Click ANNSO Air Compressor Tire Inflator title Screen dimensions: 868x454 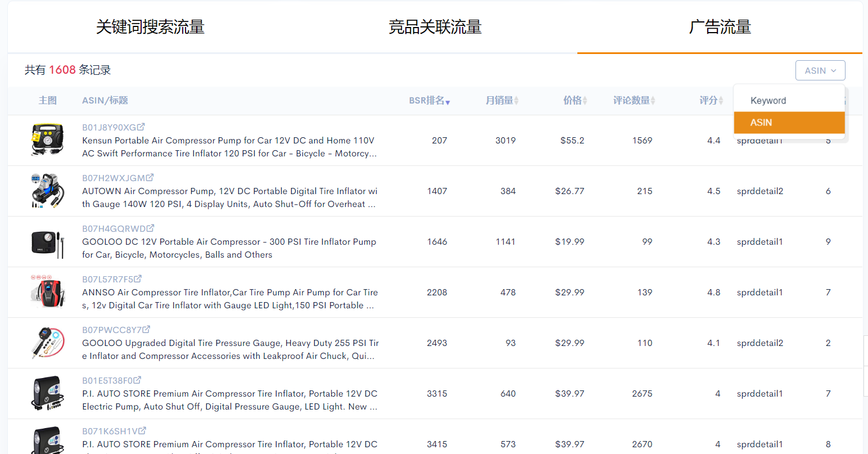tap(230, 299)
